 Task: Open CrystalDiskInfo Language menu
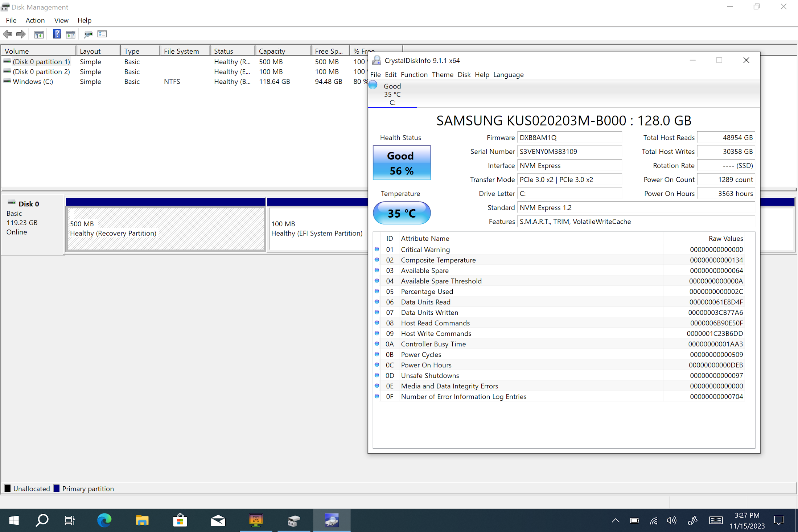pos(509,74)
